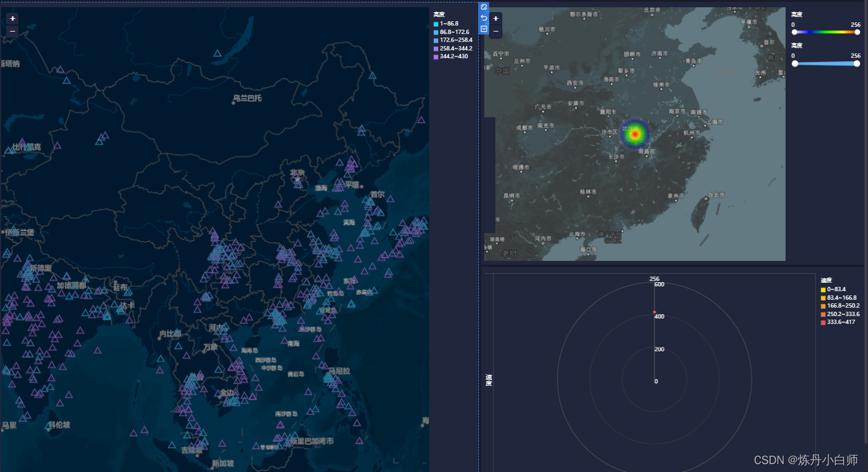The height and width of the screenshot is (472, 868).
Task: Click left handle of blue height slider
Action: [794, 63]
